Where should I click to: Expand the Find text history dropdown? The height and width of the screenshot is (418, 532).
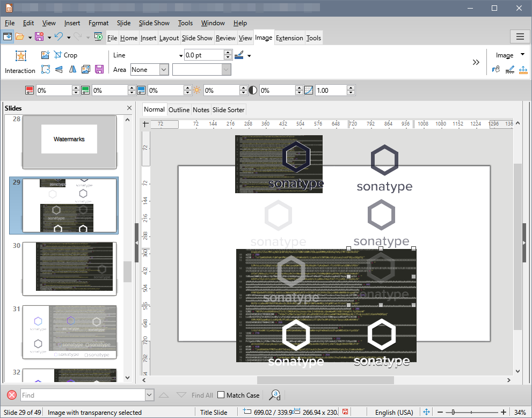click(149, 395)
